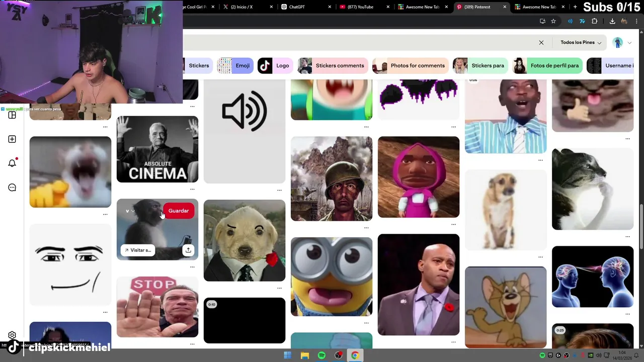Open the boards icon above the plus icon
The height and width of the screenshot is (362, 644).
coord(12,115)
